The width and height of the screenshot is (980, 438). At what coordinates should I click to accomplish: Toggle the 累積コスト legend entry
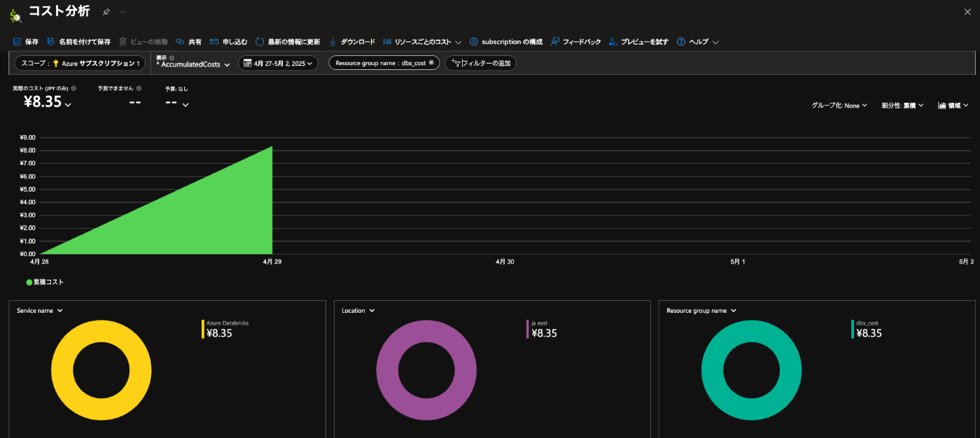click(x=45, y=282)
